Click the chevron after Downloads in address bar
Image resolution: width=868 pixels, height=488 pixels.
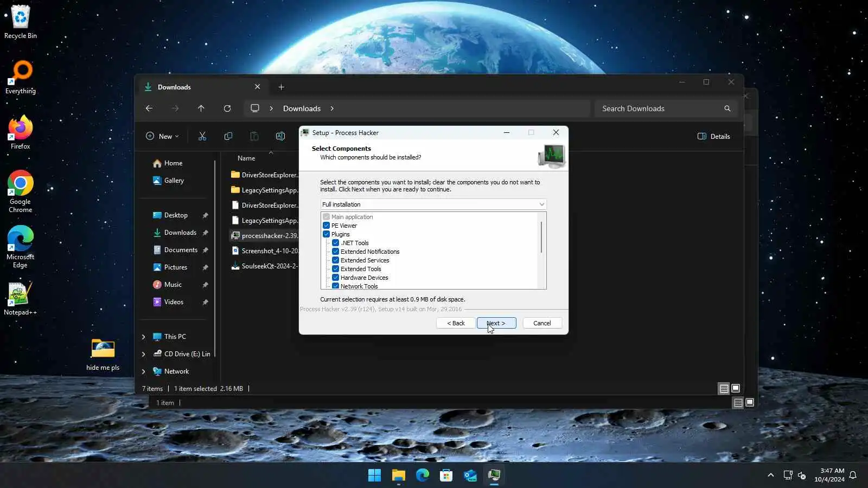[332, 108]
